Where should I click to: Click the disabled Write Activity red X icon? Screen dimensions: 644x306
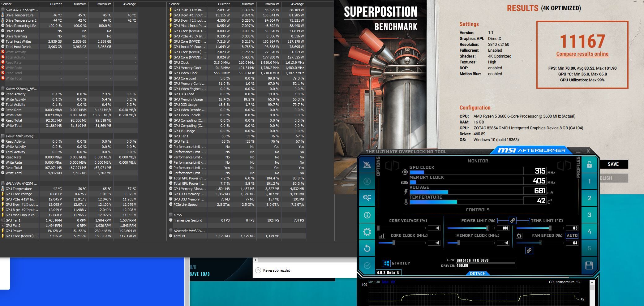point(3,52)
